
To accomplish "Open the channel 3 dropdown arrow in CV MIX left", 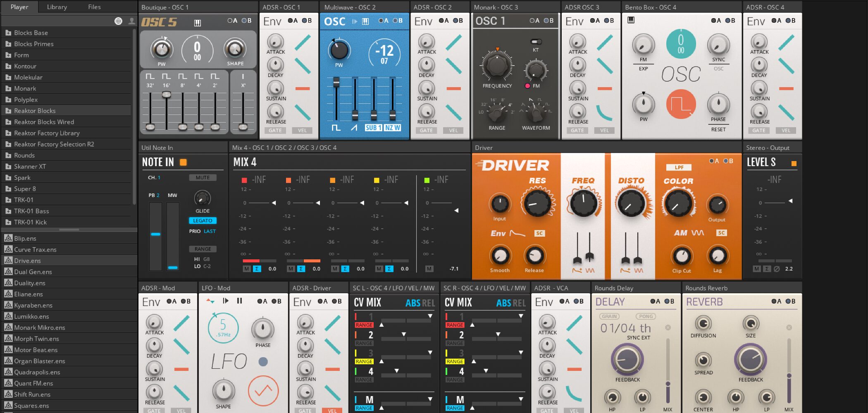I will (x=430, y=352).
